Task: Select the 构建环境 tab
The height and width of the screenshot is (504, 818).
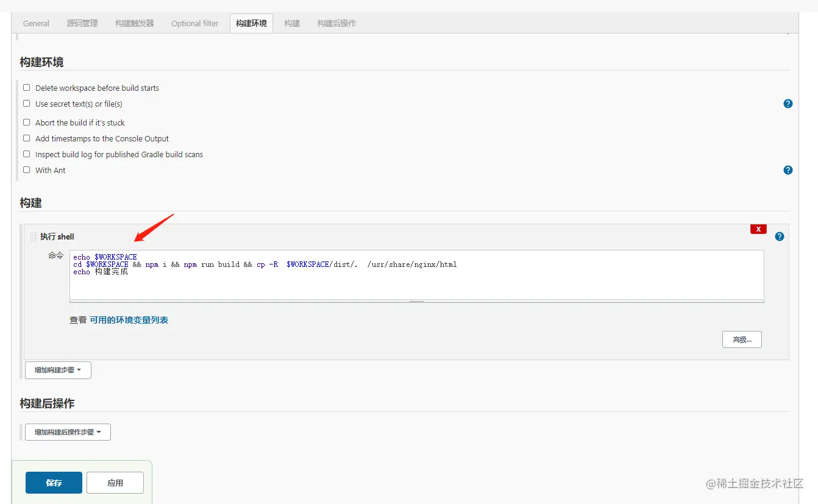Action: pos(251,23)
